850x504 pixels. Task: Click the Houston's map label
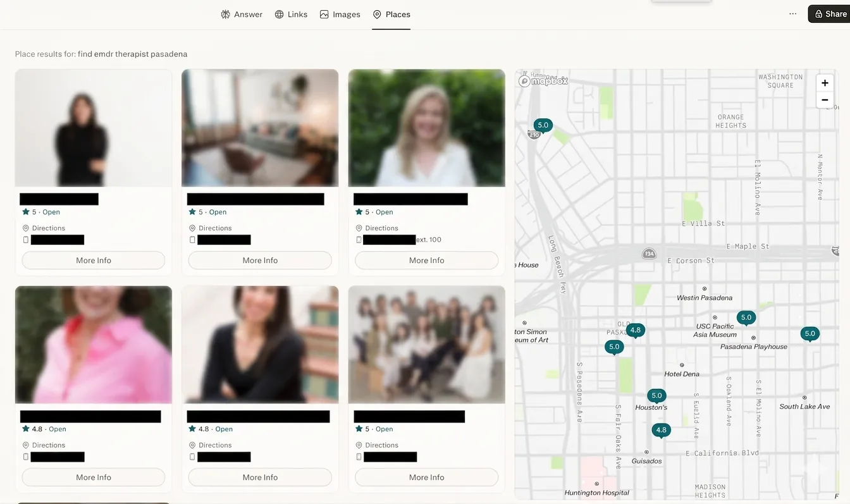tap(651, 407)
